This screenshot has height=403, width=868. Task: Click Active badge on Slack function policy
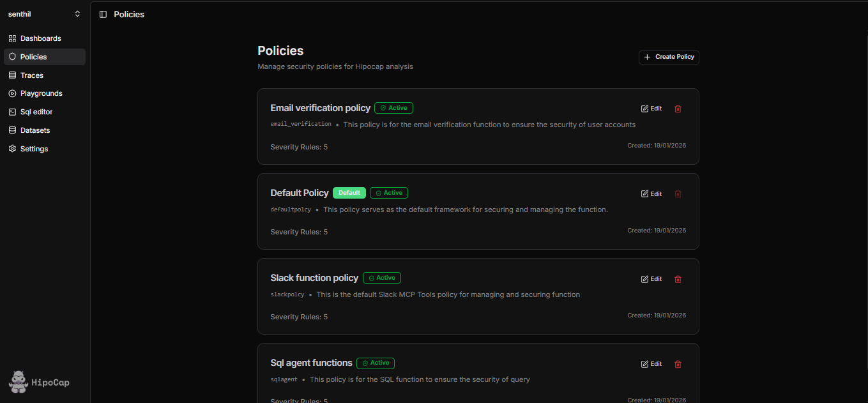point(382,278)
